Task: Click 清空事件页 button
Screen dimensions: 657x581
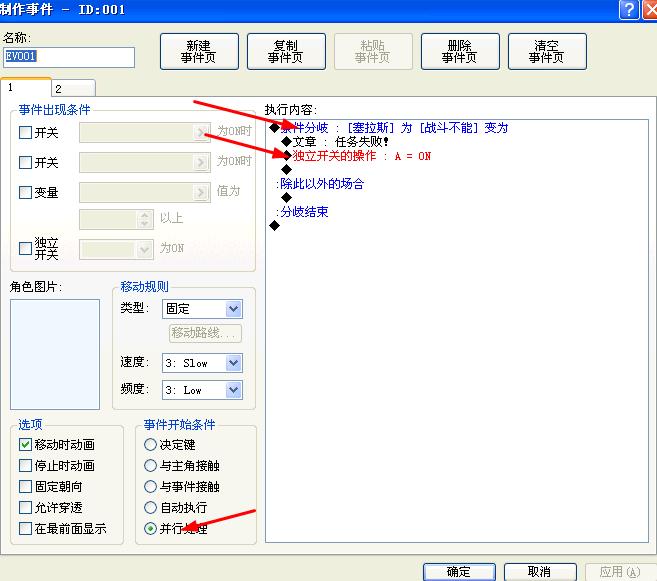Action: coord(547,52)
